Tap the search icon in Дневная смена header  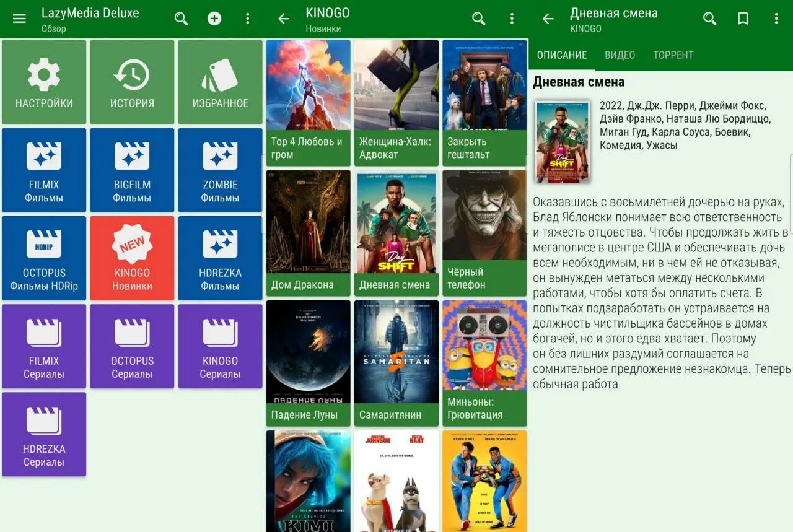[x=710, y=19]
